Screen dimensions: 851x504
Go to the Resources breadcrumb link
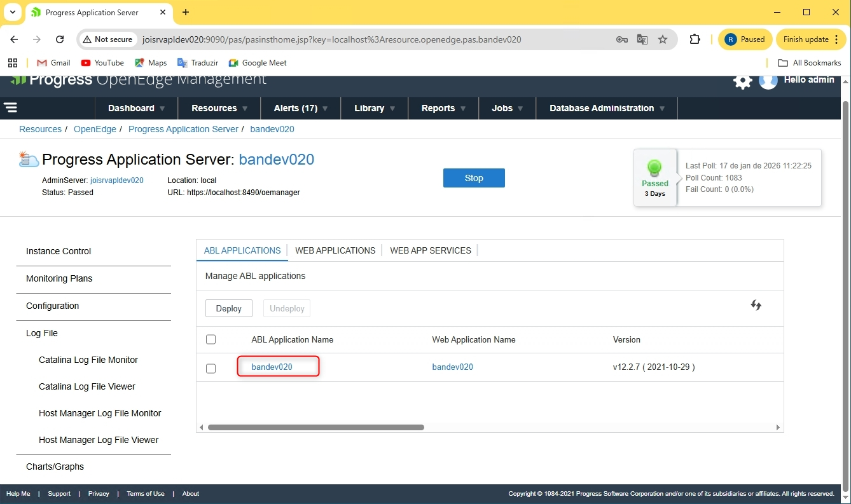(x=40, y=129)
